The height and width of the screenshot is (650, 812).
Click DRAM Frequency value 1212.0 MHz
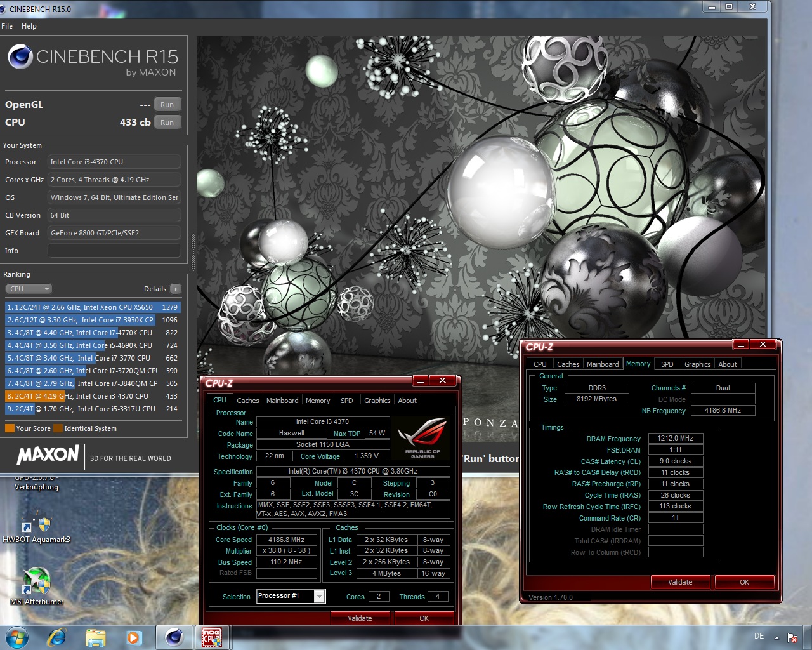(x=676, y=439)
